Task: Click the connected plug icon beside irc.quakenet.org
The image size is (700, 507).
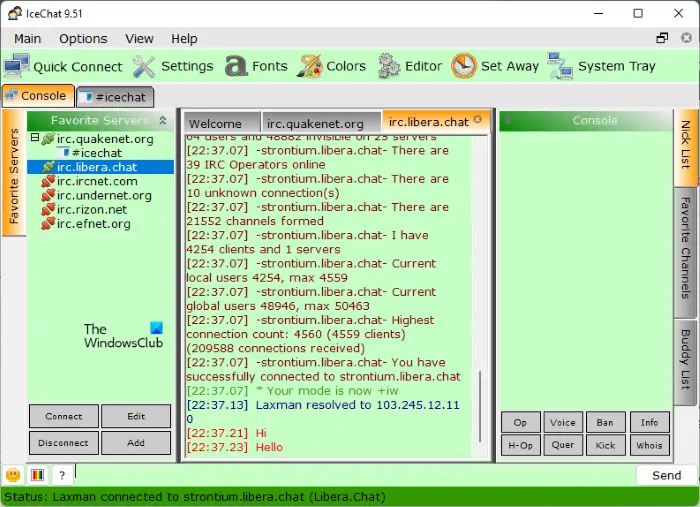Action: click(48, 139)
